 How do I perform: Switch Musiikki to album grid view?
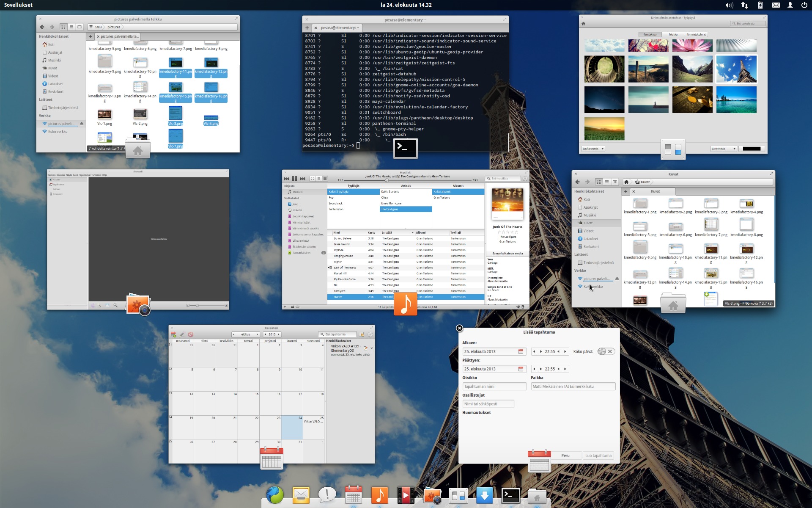[x=313, y=179]
